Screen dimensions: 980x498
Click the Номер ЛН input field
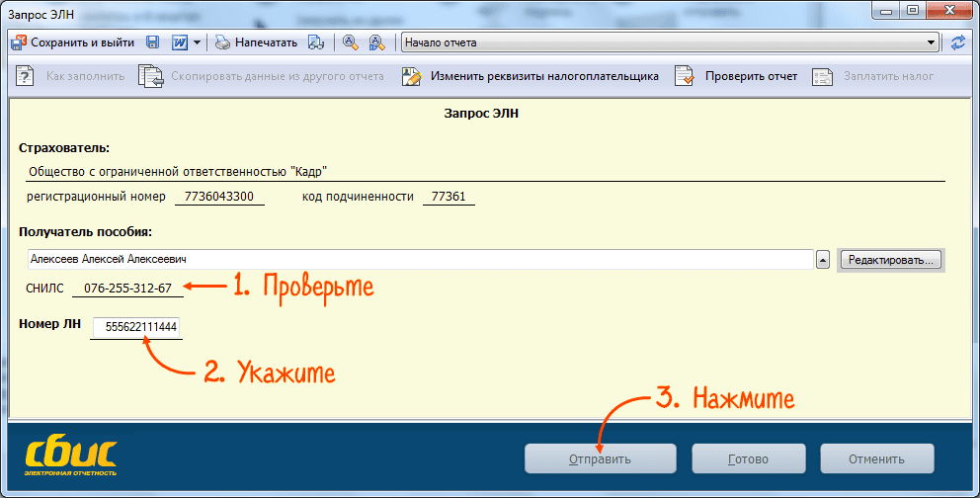pos(139,326)
